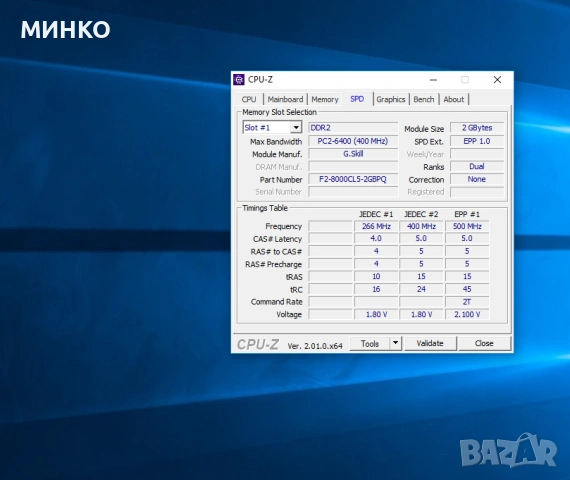Open the Mainboard tab
The height and width of the screenshot is (480, 570).
tap(285, 99)
